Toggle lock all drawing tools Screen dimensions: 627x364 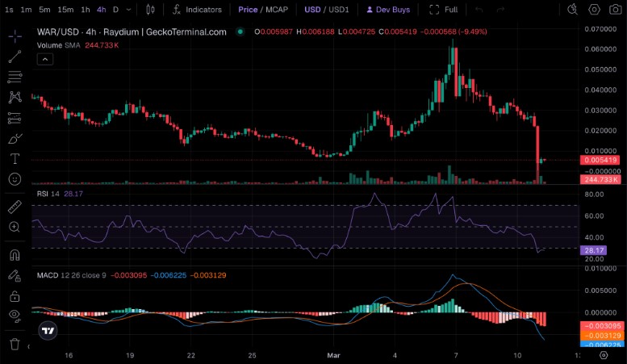point(15,296)
